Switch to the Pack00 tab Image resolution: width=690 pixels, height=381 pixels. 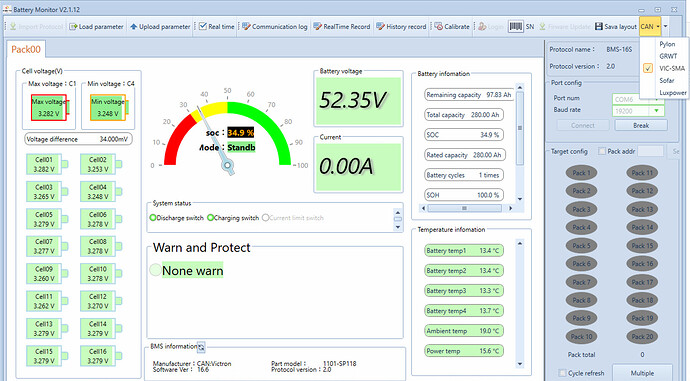26,49
